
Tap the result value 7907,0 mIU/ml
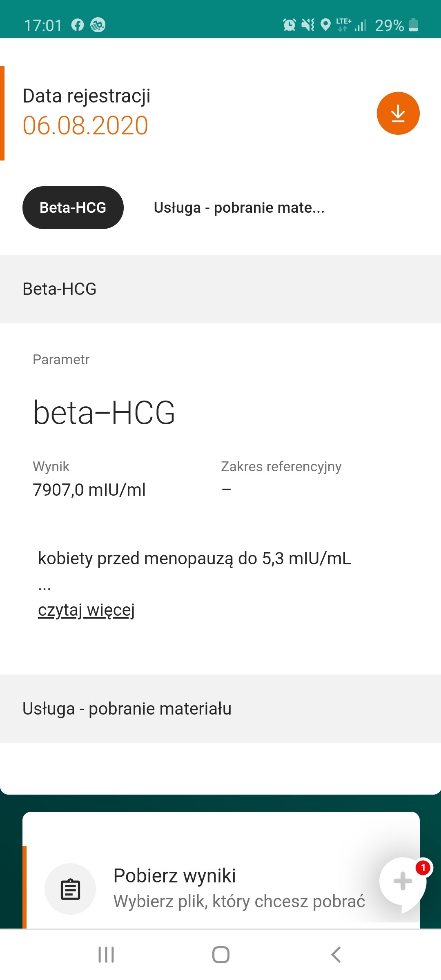pyautogui.click(x=89, y=489)
